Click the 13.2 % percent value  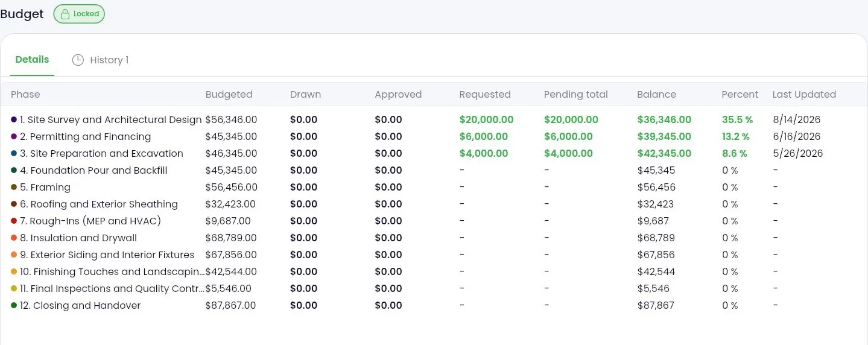click(735, 136)
